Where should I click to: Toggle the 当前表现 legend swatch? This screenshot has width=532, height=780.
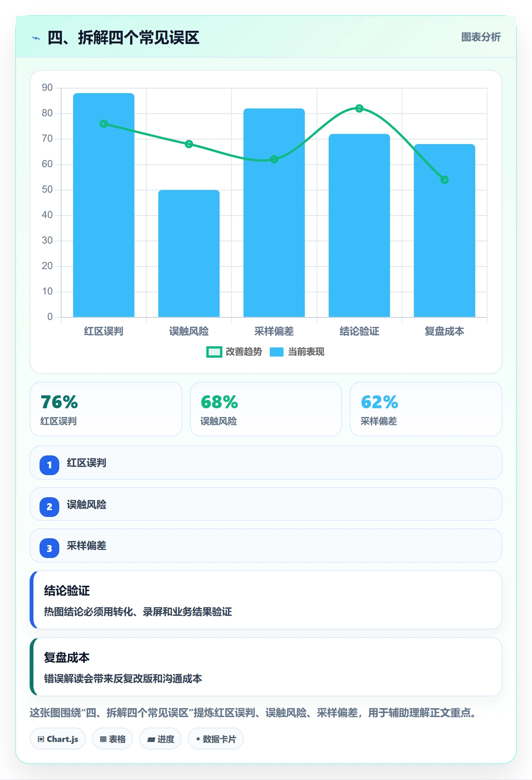point(277,352)
